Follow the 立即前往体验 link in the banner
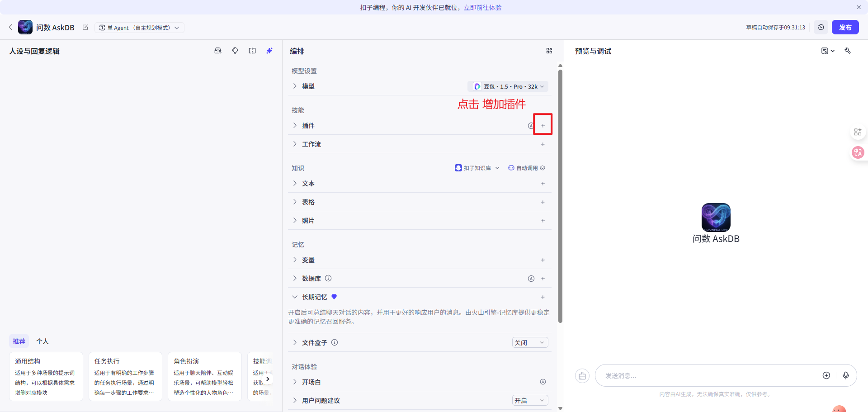868x412 pixels. (482, 7)
